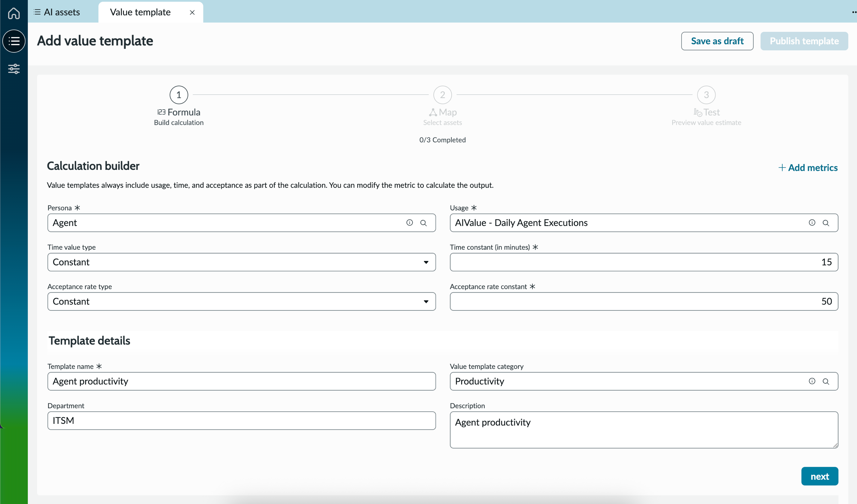Click the Description resize handle
The height and width of the screenshot is (504, 857).
pos(835,445)
